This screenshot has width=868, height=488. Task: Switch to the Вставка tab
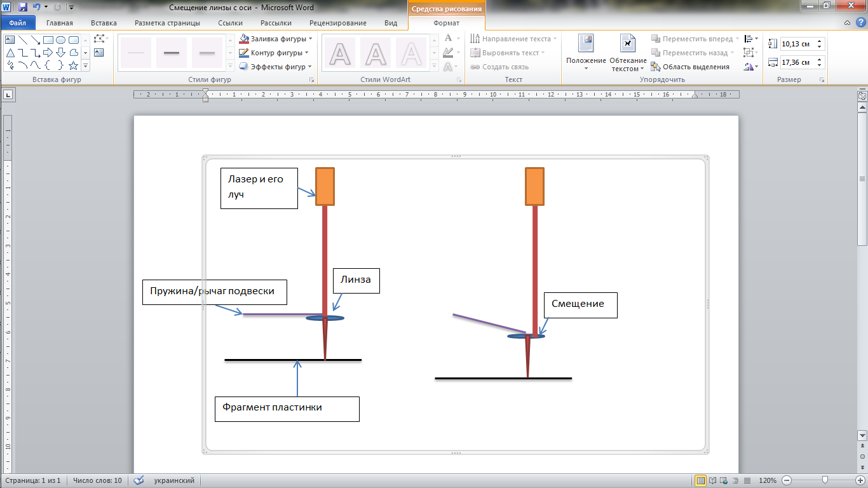pos(104,23)
